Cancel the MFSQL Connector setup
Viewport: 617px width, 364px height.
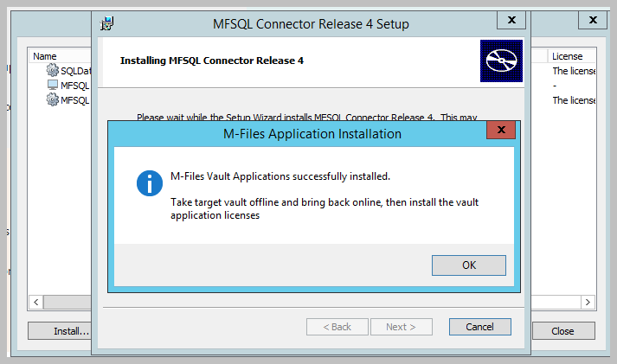pos(480,327)
